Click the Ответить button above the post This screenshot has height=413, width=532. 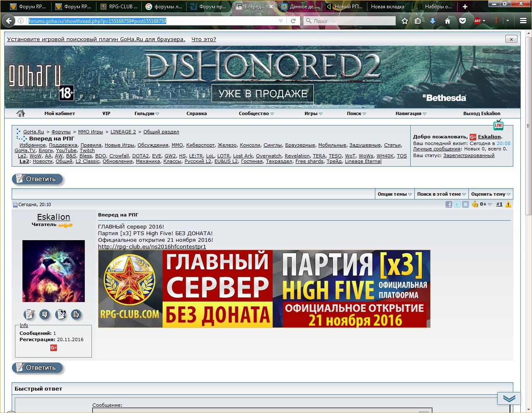[x=38, y=179]
